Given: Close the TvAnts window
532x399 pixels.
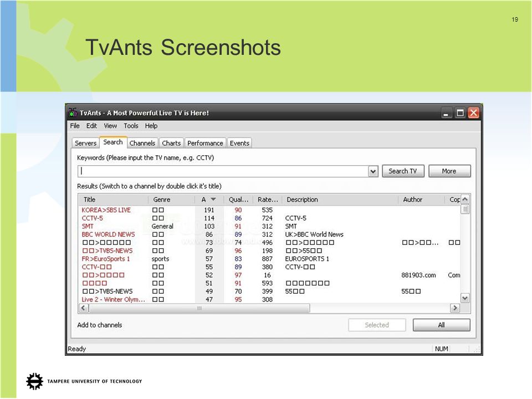Looking at the screenshot, I should click(474, 112).
